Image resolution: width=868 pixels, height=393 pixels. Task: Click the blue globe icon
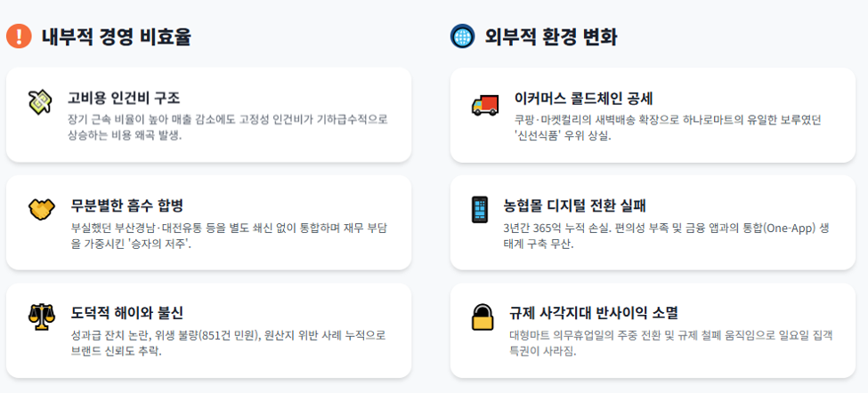463,36
